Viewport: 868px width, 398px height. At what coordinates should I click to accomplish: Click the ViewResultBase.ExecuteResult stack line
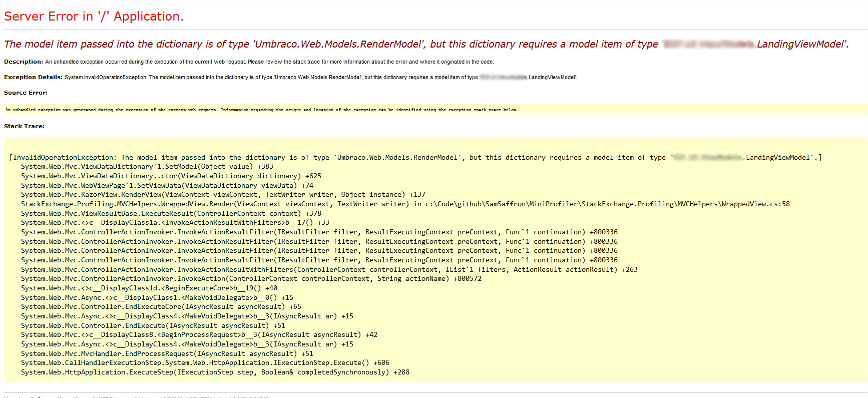point(171,213)
